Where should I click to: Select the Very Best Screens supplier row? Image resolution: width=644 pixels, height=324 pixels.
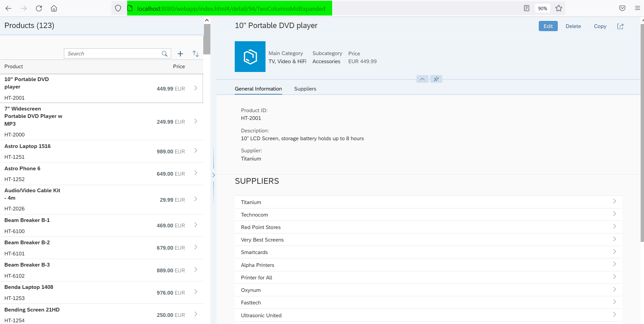tap(428, 240)
